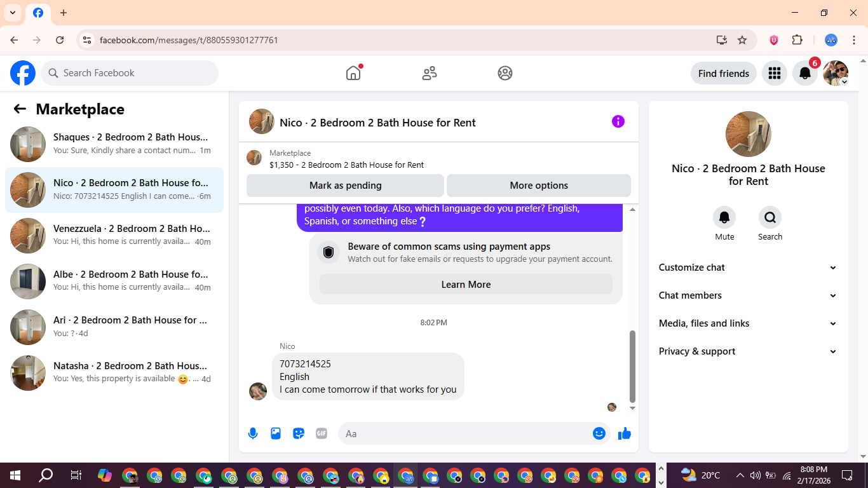Open the uBlock extension icon

pos(774,40)
